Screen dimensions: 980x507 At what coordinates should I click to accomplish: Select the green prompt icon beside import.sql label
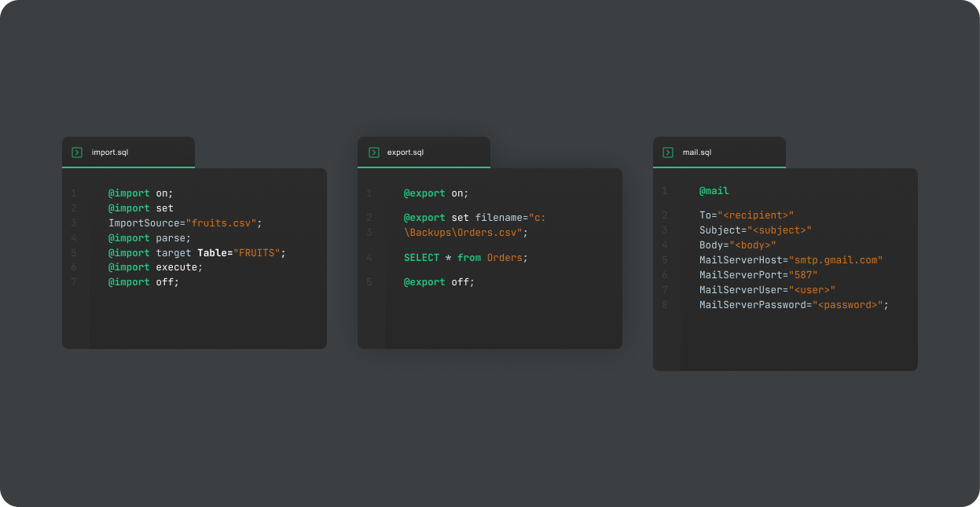(x=77, y=152)
